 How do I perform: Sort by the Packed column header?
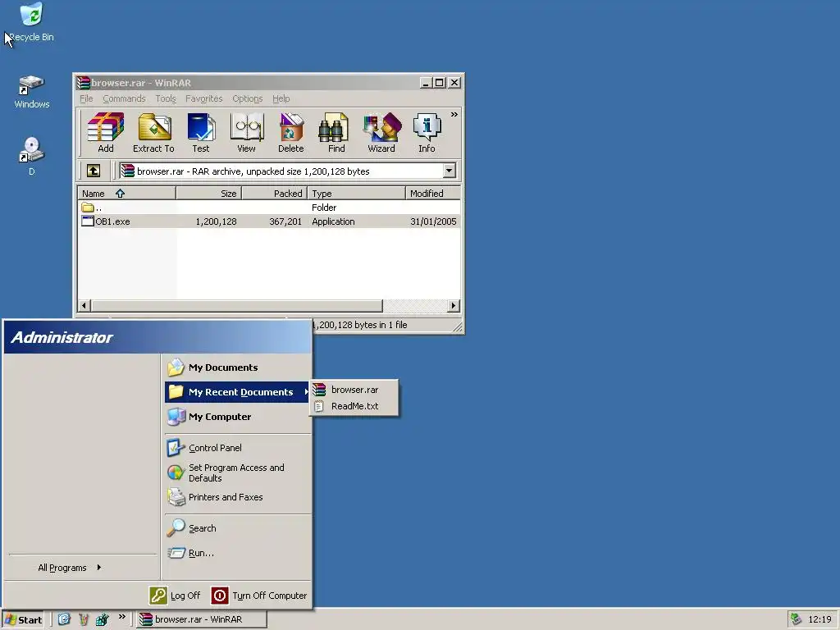coord(274,194)
